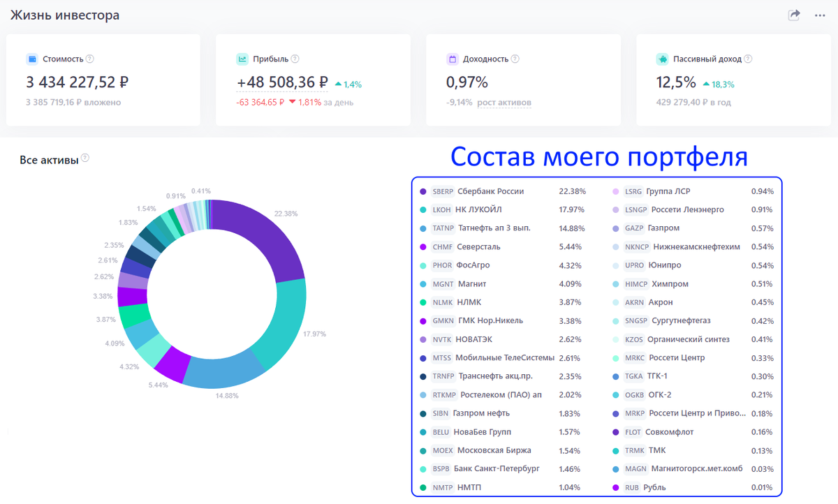Select the Россети Ленэнерго entry
Image resolution: width=838 pixels, height=504 pixels.
coord(693,209)
